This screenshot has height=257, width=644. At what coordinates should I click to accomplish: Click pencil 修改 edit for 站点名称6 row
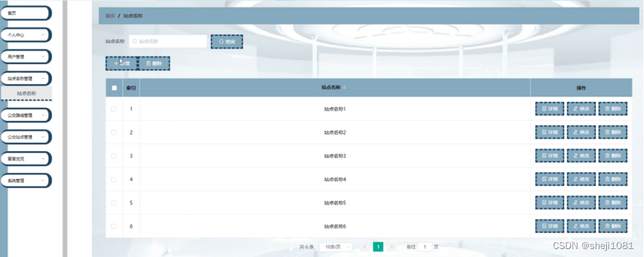click(x=581, y=226)
